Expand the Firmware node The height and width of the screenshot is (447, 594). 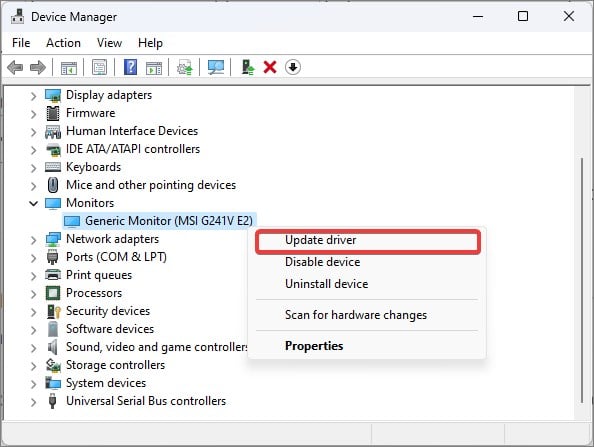click(33, 114)
